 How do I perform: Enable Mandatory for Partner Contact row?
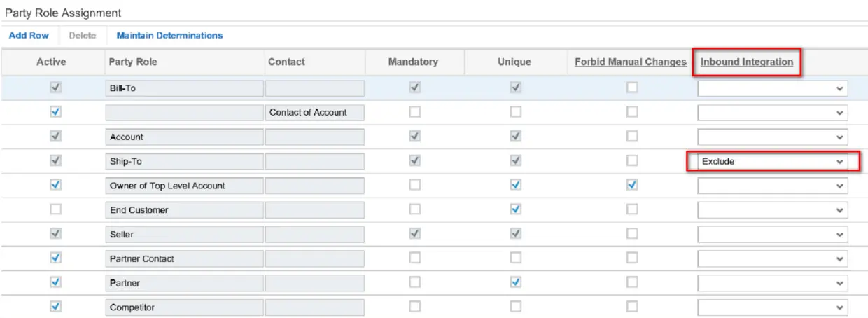(x=414, y=258)
